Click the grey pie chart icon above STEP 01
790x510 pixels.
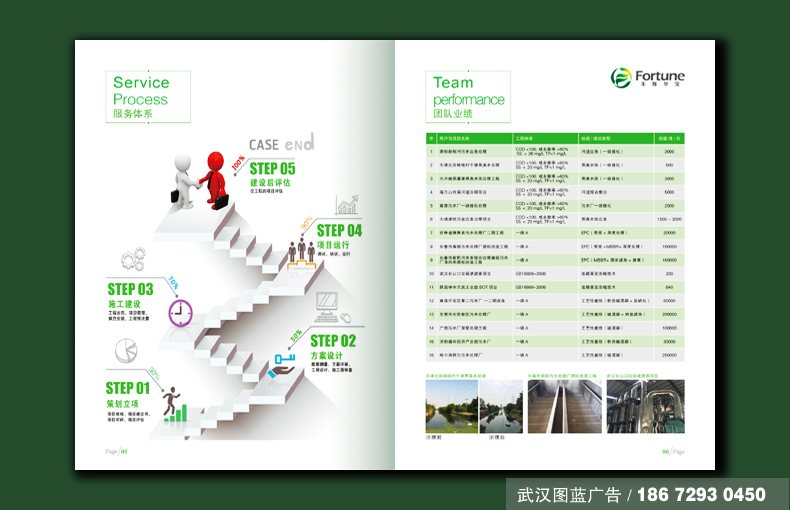pos(126,351)
